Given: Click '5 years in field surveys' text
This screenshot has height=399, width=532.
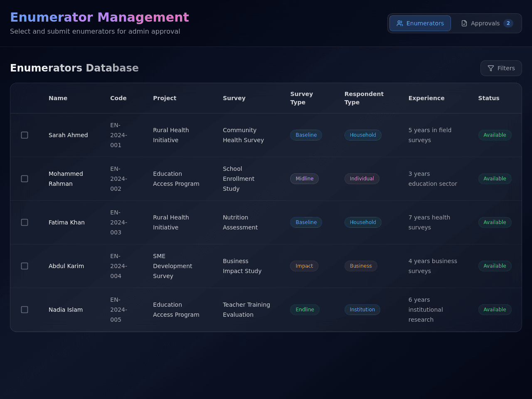Looking at the screenshot, I should pos(430,135).
